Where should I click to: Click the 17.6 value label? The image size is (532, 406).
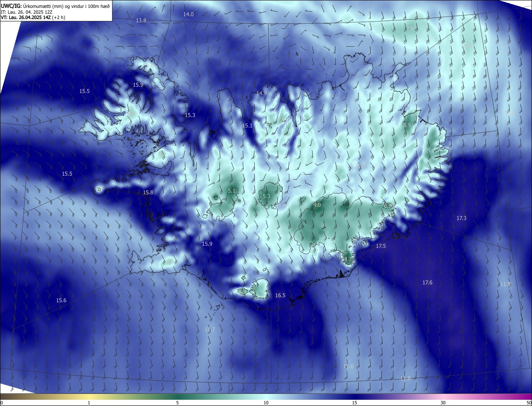pos(427,283)
